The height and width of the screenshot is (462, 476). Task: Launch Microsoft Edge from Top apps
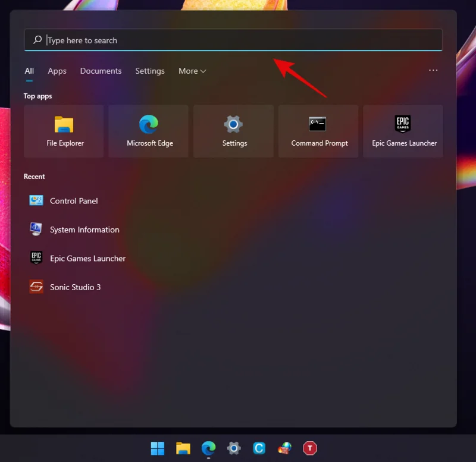[148, 131]
